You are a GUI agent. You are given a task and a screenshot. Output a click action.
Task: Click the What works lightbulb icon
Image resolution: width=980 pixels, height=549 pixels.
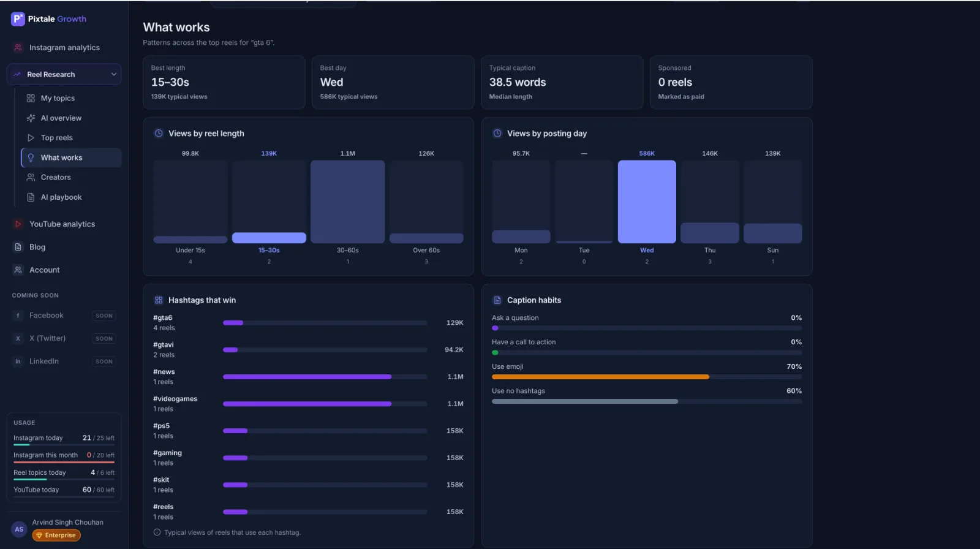click(31, 157)
